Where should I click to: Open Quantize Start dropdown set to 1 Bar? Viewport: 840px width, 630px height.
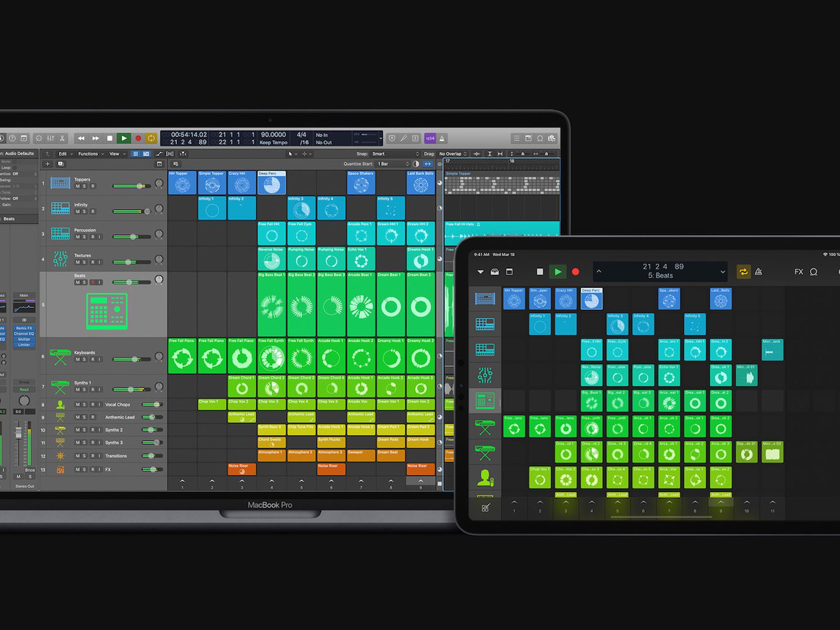(393, 164)
